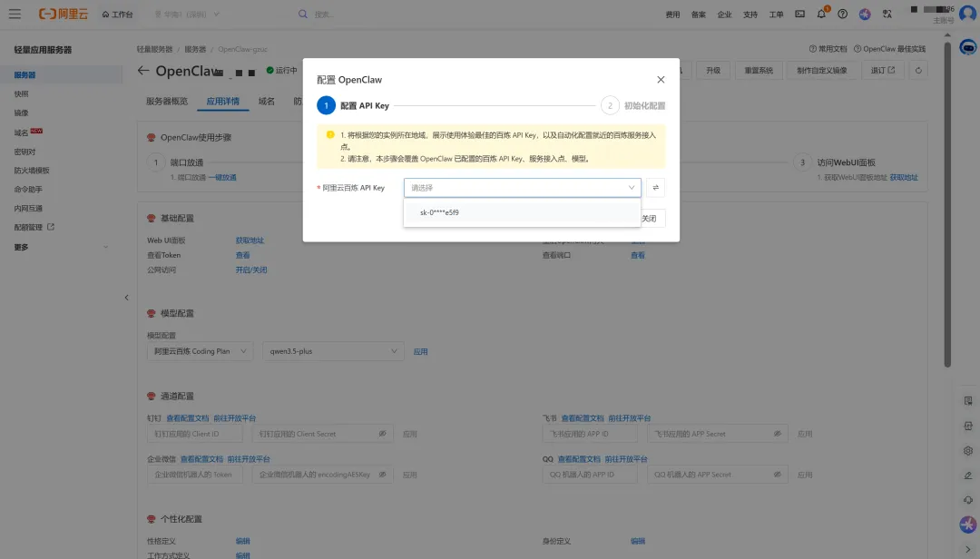Open the 阿里云百炼 Coding Plan dropdown

[200, 351]
